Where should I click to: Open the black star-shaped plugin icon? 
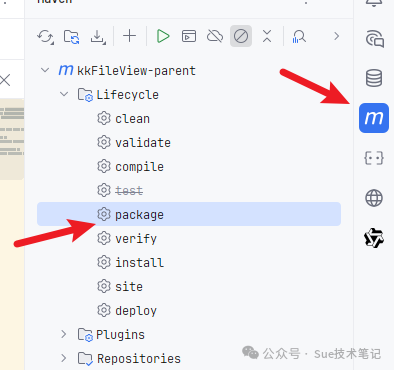pos(374,238)
